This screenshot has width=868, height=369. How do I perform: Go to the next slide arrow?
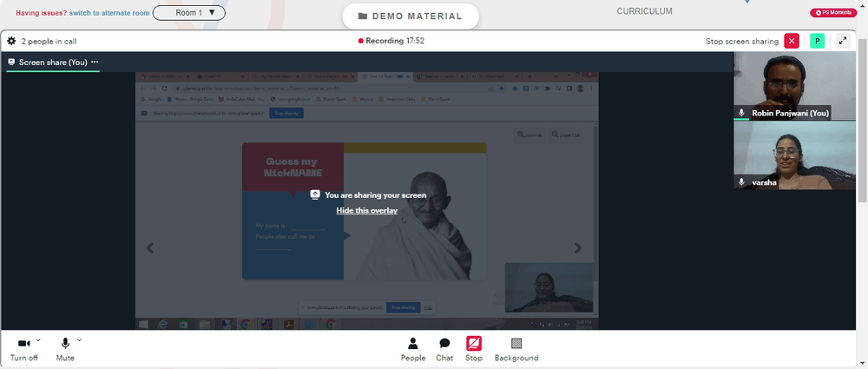click(578, 247)
